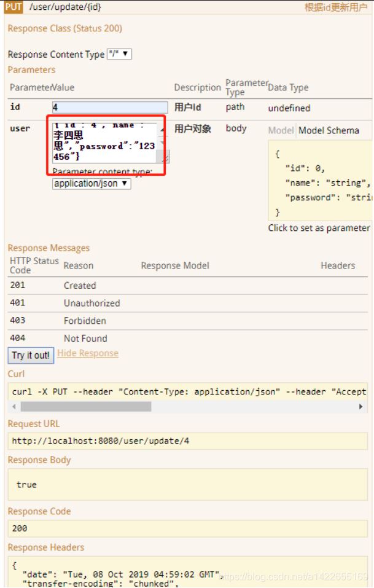Click the Hide Response link
This screenshot has height=588, width=374.
pos(88,353)
